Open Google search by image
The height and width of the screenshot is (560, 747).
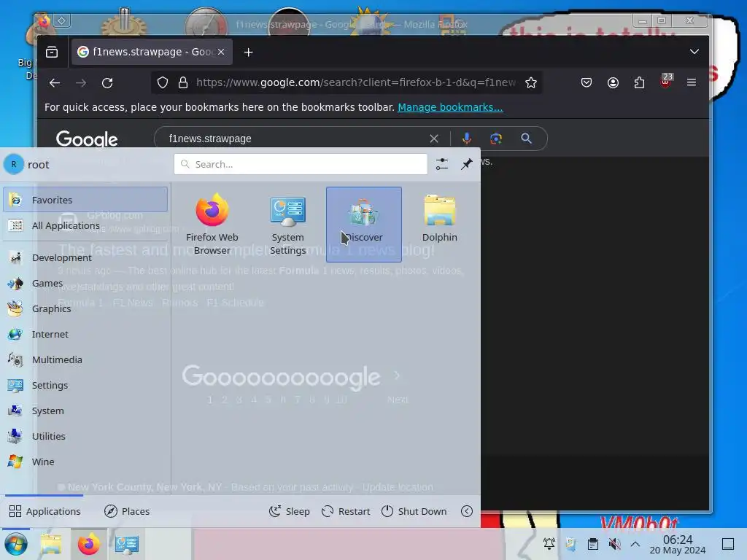496,139
